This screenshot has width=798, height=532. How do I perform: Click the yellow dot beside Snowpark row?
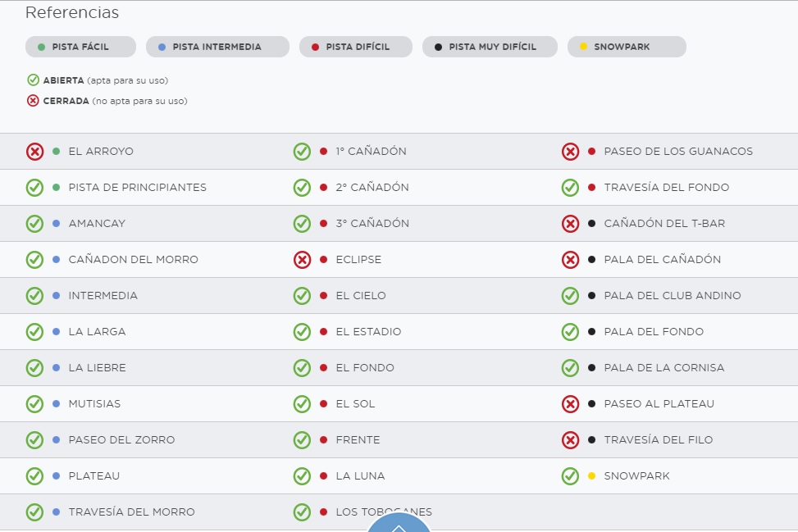pyautogui.click(x=592, y=476)
